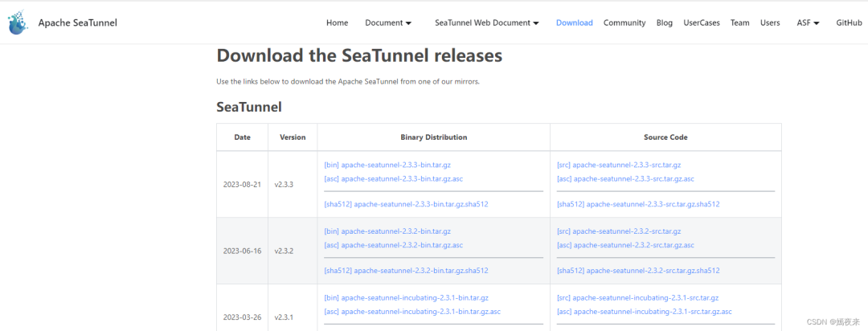Visit the Team page

(x=739, y=23)
